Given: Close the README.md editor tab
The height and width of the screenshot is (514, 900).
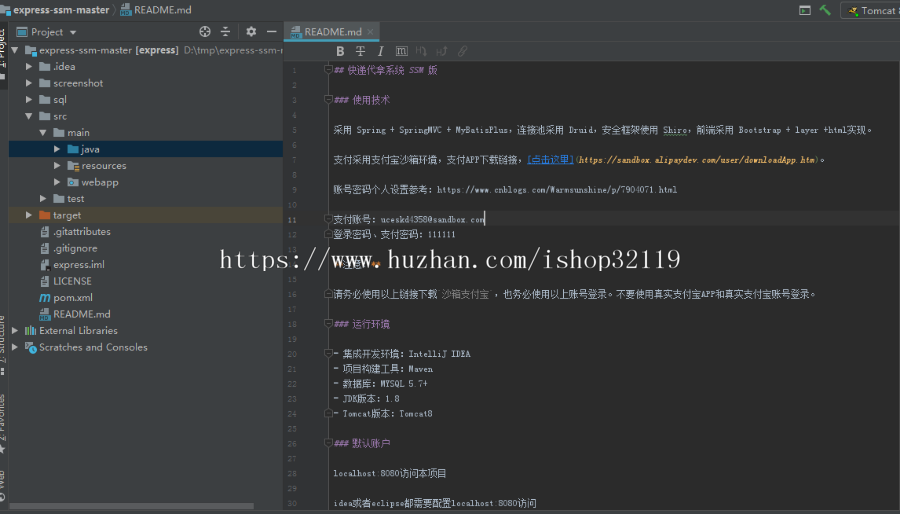Looking at the screenshot, I should tap(371, 32).
